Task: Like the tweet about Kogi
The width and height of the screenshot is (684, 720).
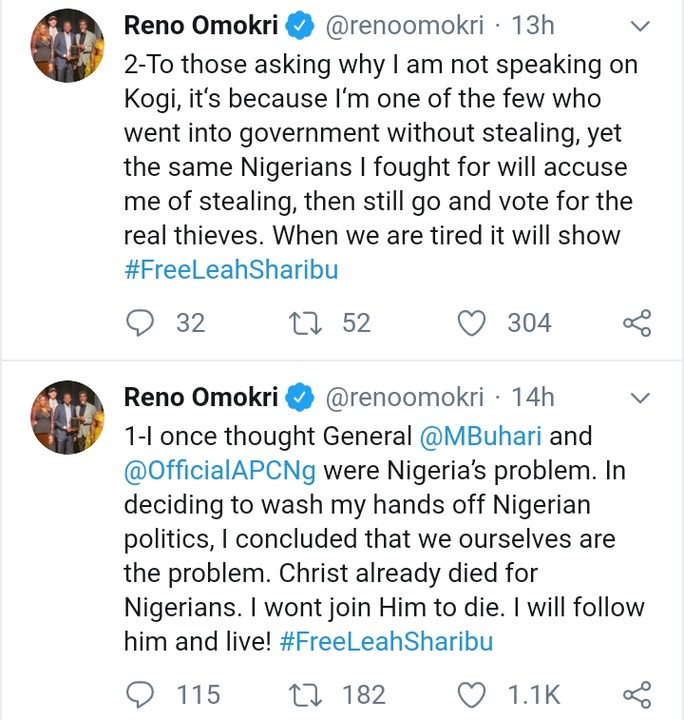Action: 471,322
